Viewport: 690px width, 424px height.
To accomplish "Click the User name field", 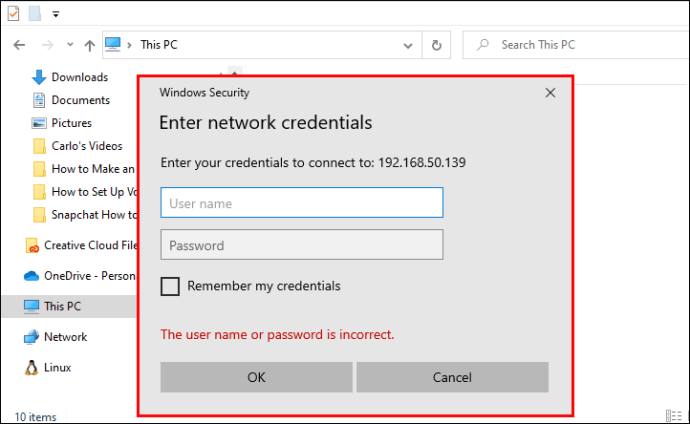I will (x=301, y=203).
